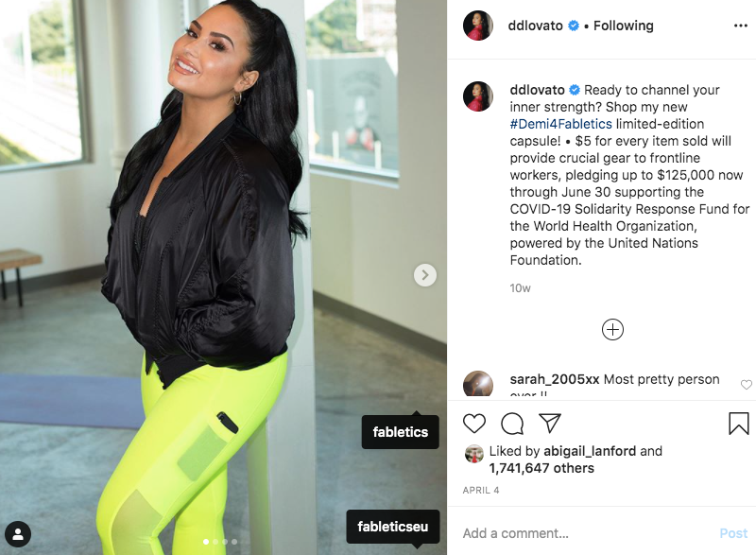
Task: Open the three-dot more options menu
Action: (741, 26)
